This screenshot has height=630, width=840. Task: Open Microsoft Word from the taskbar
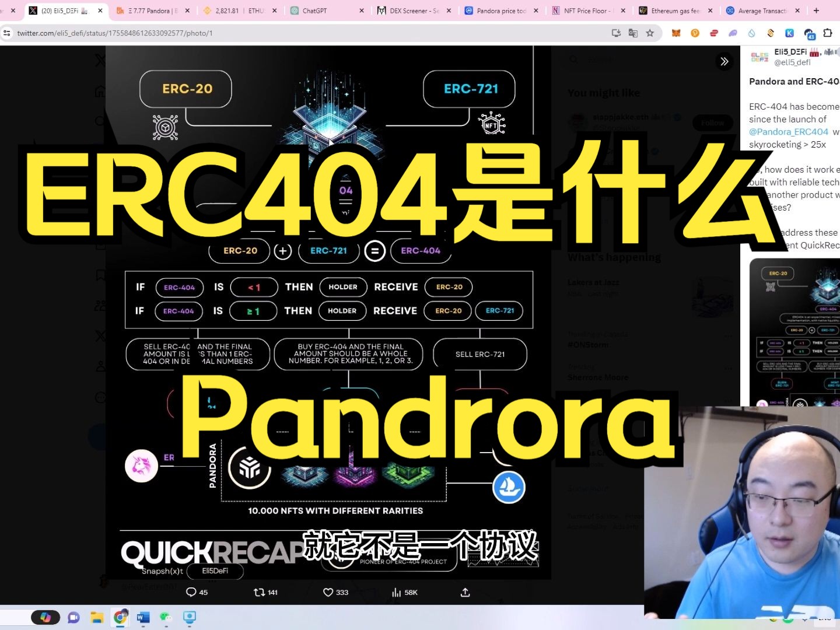click(x=143, y=617)
